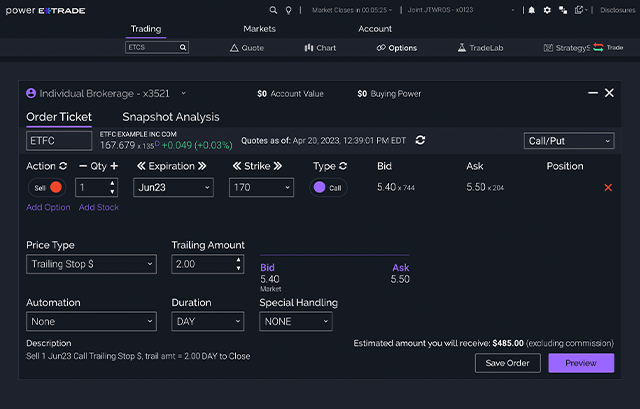Click the Add Stock link
The image size is (640, 409).
[98, 207]
